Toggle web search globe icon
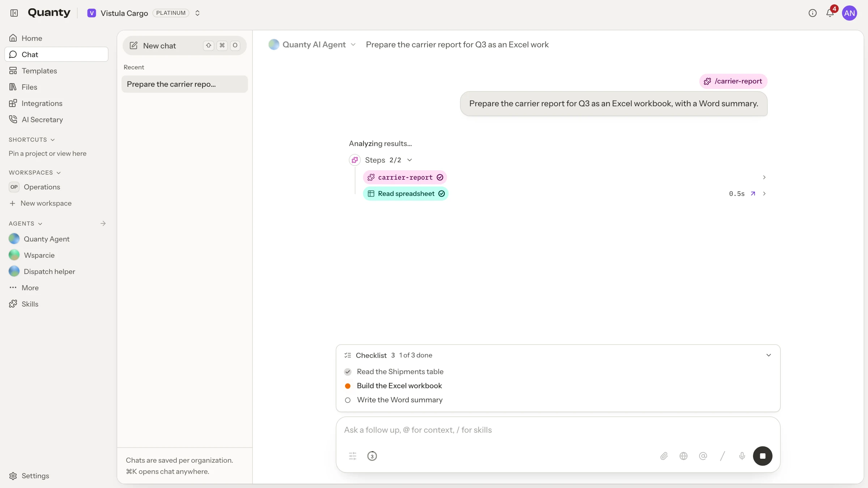Viewport: 868px width, 488px height. (683, 456)
